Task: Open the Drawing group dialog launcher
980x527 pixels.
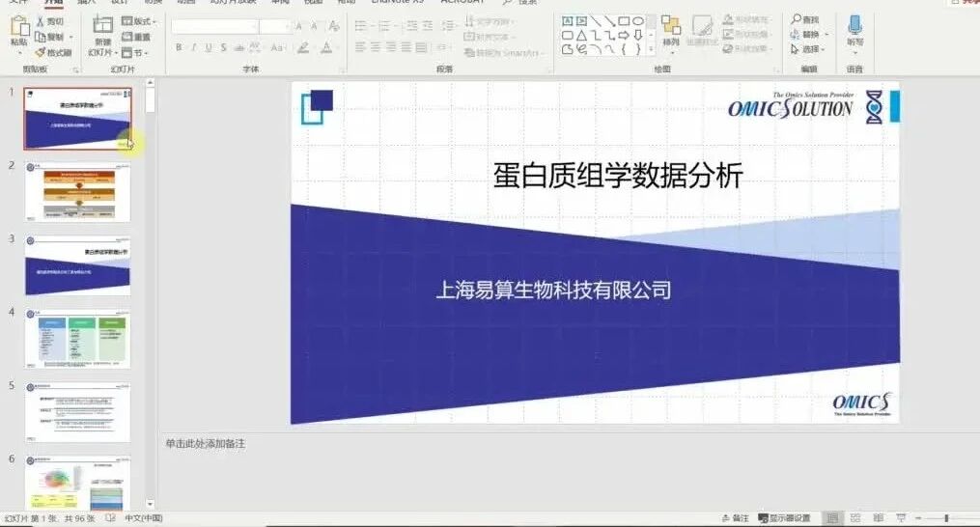Action: click(x=775, y=69)
